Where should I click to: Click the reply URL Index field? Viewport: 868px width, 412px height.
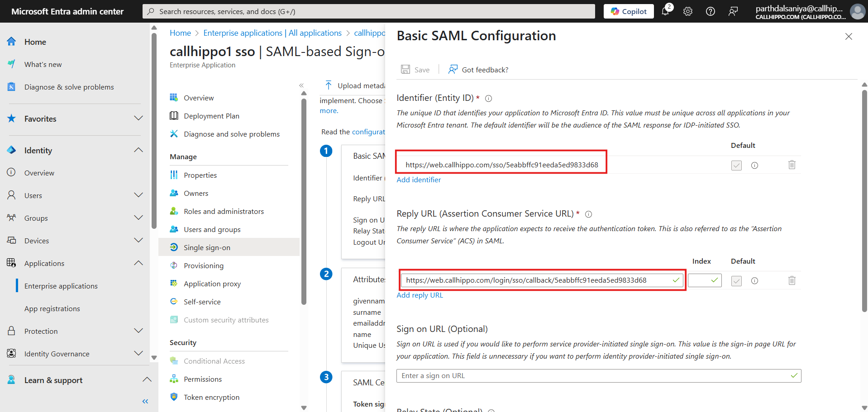click(705, 280)
